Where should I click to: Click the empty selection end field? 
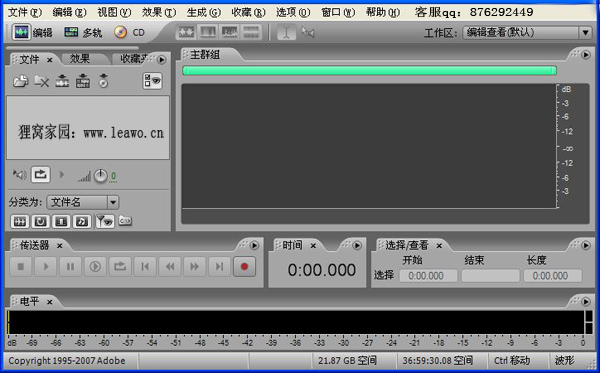(490, 275)
